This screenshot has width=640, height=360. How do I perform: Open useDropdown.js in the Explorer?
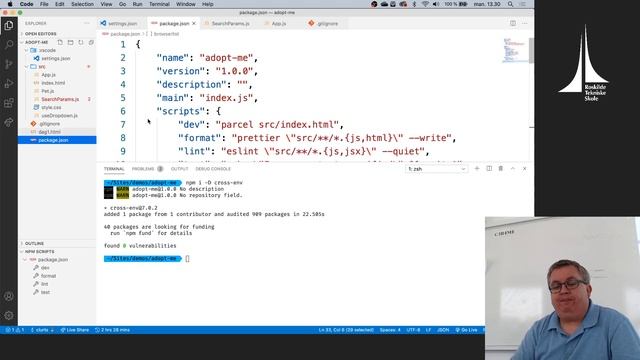point(59,116)
